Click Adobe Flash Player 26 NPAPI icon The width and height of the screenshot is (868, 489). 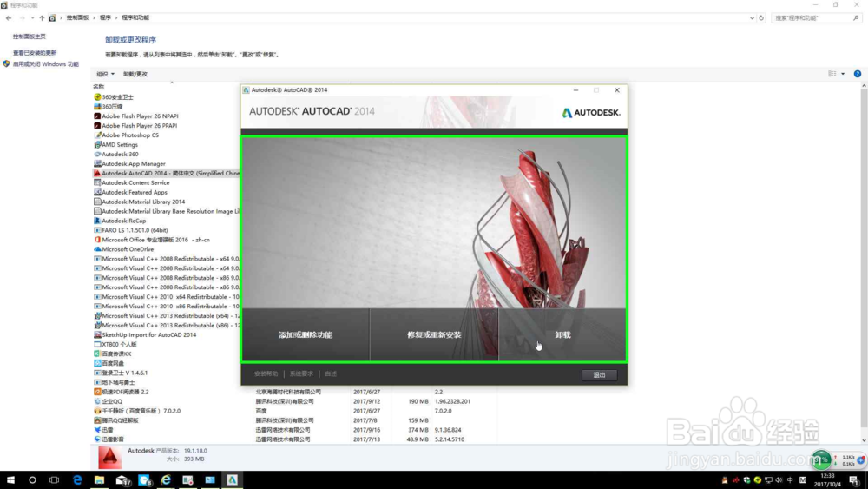tap(97, 116)
